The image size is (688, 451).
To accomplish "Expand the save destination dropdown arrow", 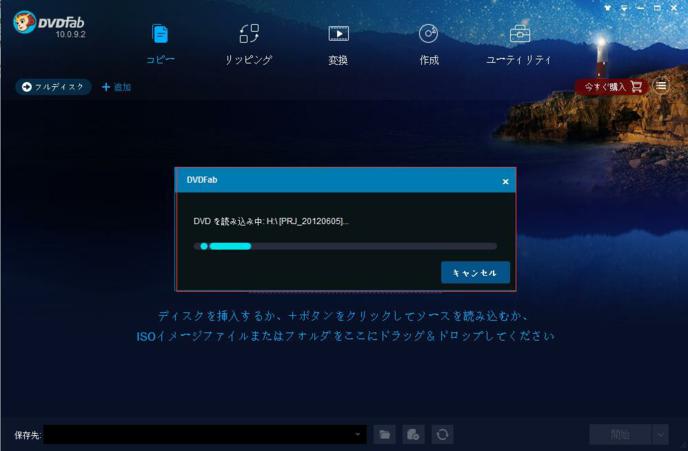I will [x=358, y=434].
